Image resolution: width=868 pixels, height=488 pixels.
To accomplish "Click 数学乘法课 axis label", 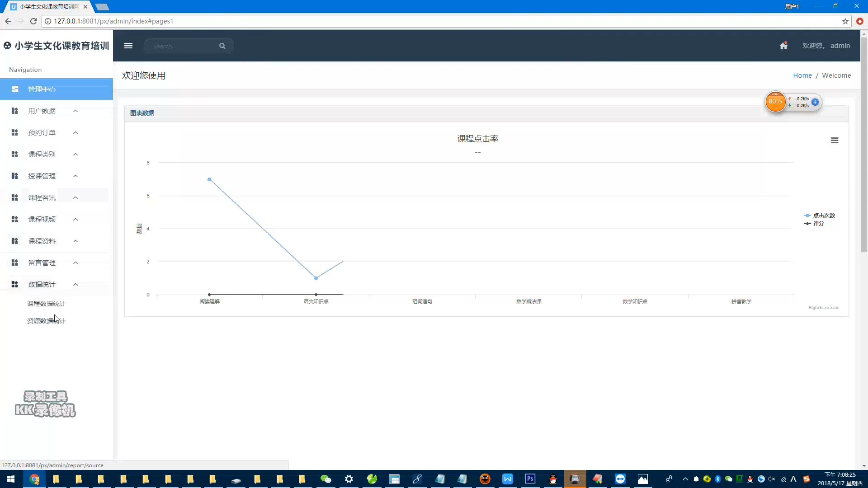I will pyautogui.click(x=528, y=301).
